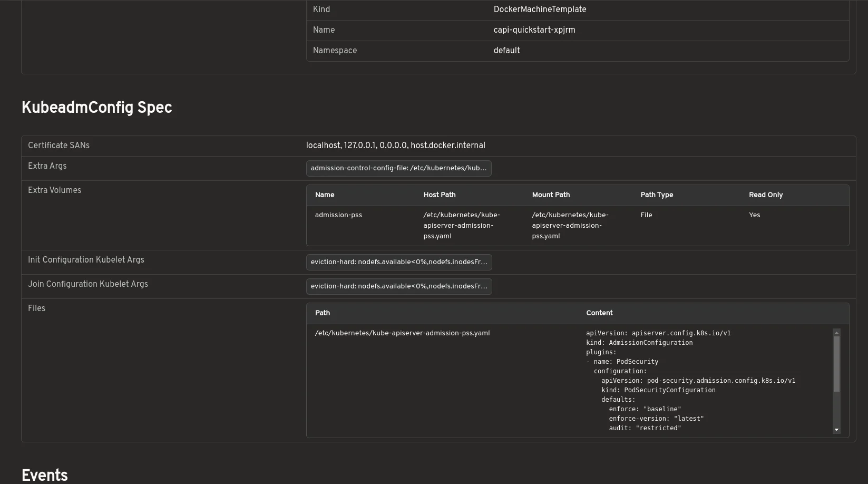868x484 pixels.
Task: Click the kind: PodSecurityConfiguration line
Action: [x=658, y=390]
